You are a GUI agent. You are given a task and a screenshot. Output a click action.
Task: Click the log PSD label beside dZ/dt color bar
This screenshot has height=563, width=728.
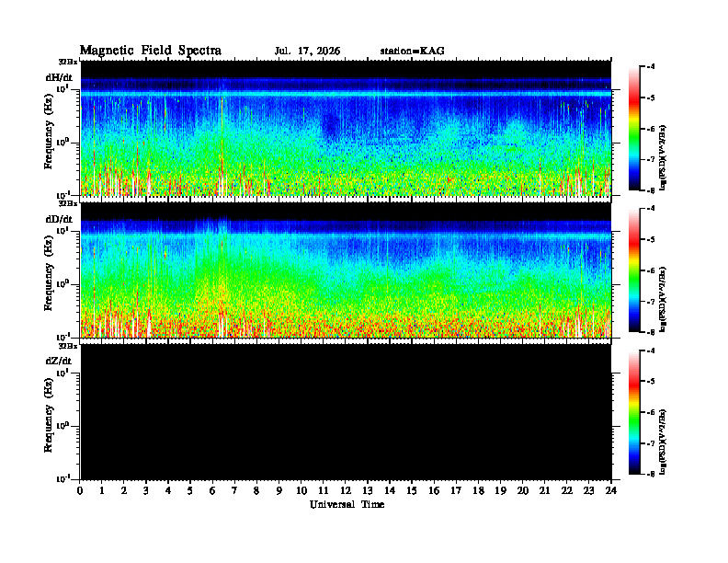[664, 442]
